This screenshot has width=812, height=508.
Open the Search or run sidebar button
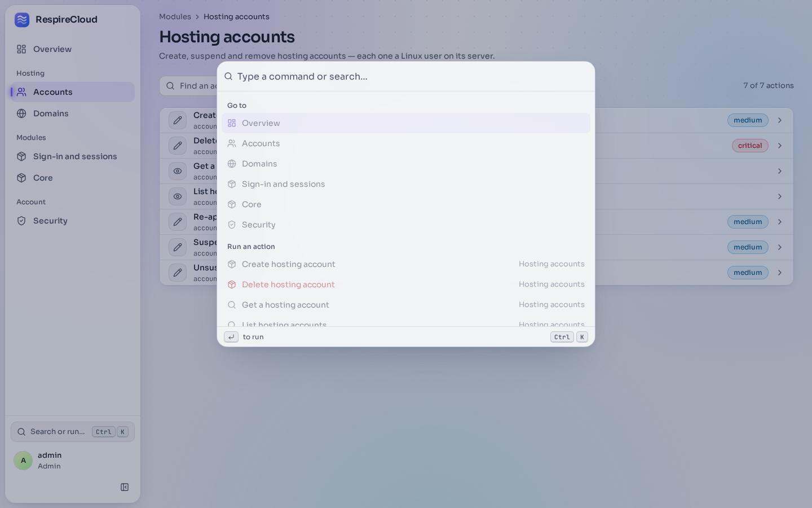coord(73,432)
